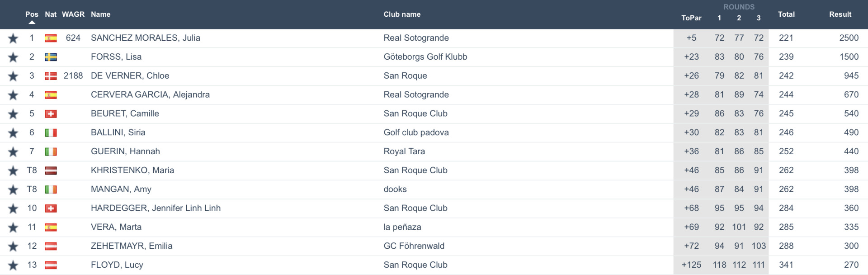Click the Pos sort arrow indicator
868x275 pixels.
(32, 22)
